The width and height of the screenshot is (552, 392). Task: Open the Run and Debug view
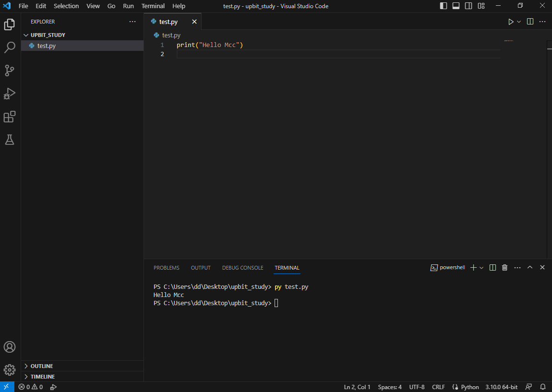[x=10, y=94]
